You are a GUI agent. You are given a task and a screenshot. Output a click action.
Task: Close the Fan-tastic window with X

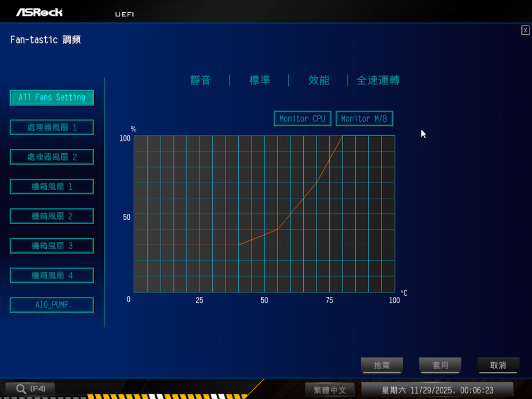(525, 30)
